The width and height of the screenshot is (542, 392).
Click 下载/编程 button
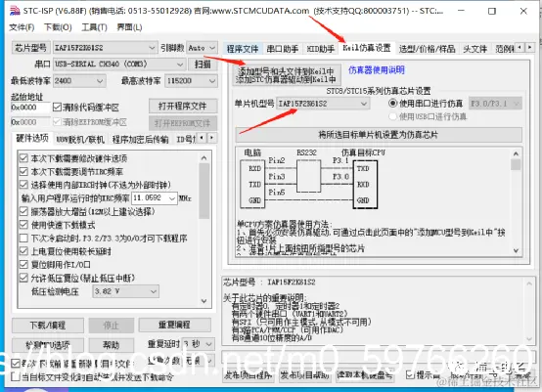point(48,325)
